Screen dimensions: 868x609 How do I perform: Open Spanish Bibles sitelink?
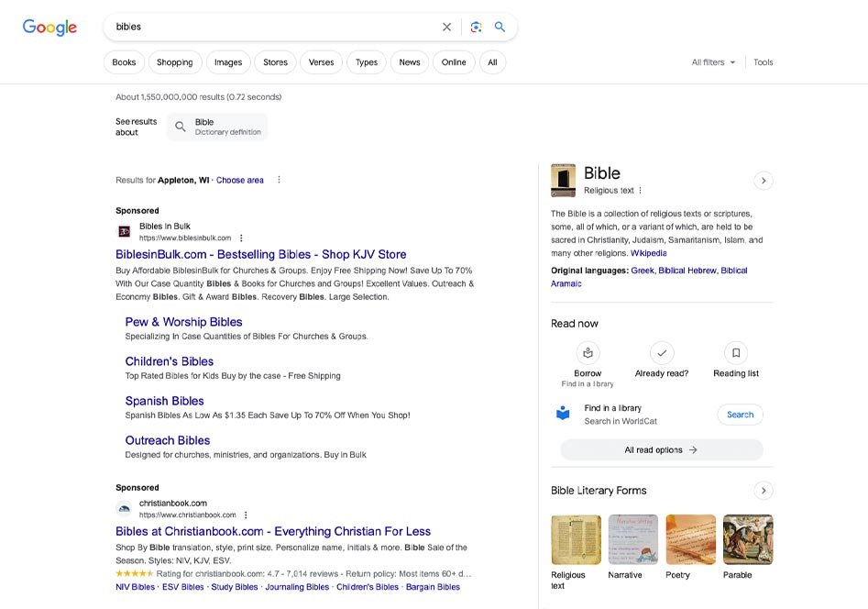click(164, 401)
